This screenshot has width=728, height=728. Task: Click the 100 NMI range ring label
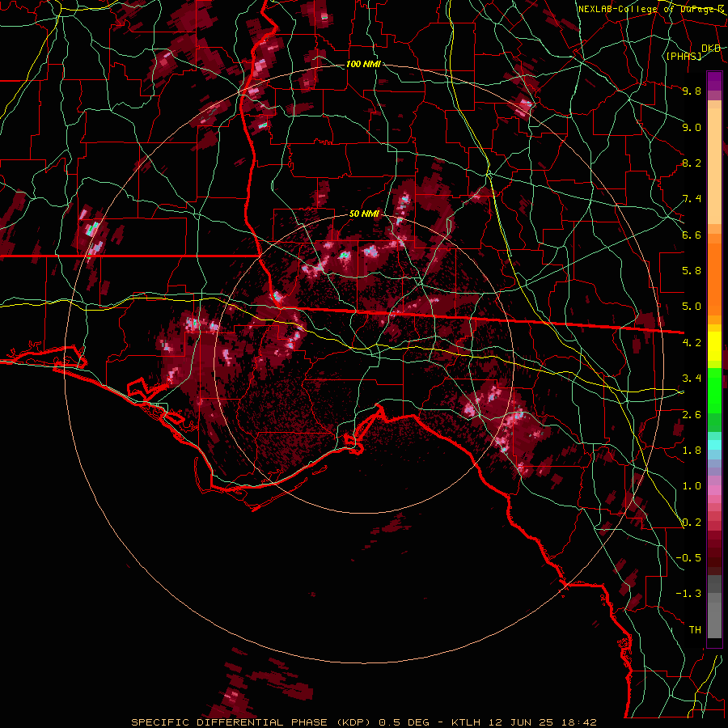(x=363, y=64)
